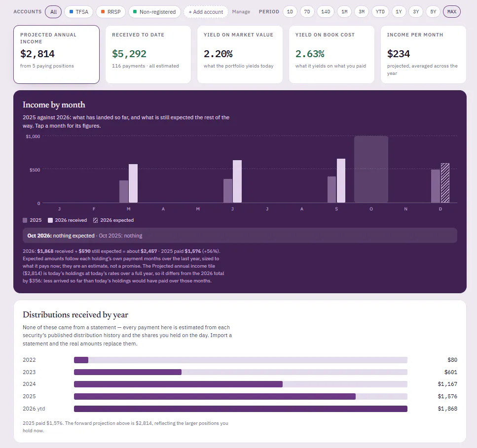Click the 2026 received legend swatch
The width and height of the screenshot is (477, 448).
point(50,220)
